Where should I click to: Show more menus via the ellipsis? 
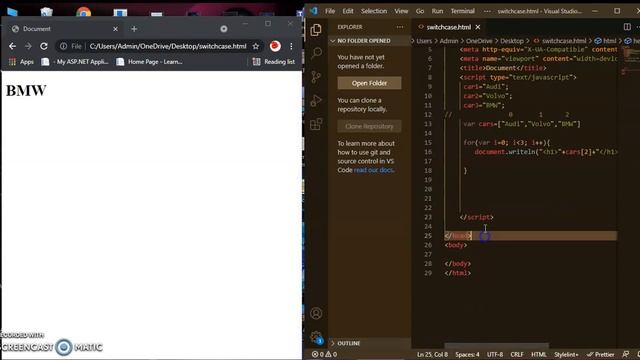click(487, 11)
